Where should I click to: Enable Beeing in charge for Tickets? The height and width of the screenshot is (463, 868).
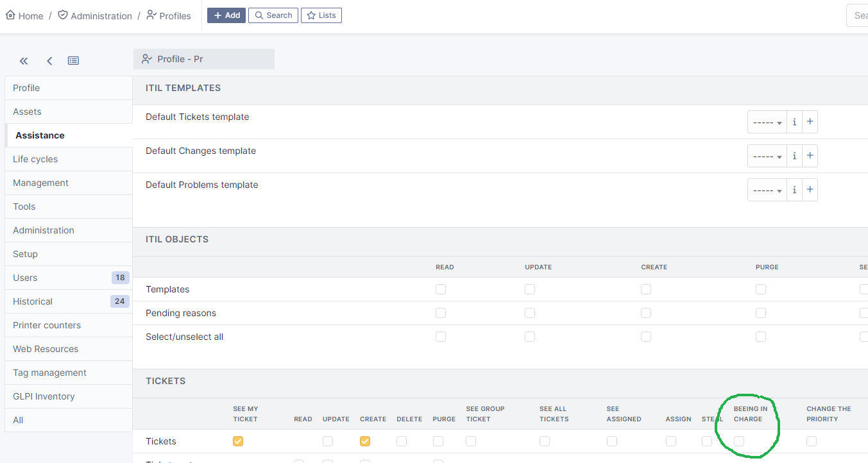click(x=739, y=441)
